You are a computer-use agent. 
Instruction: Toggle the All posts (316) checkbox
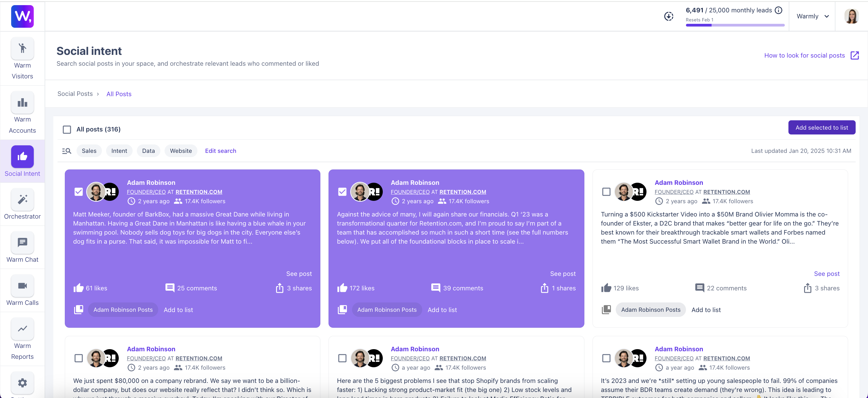pos(67,129)
